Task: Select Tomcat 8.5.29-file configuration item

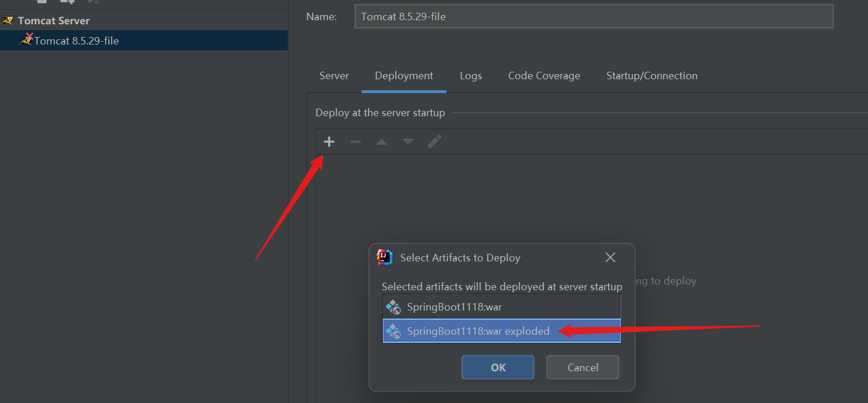Action: pyautogui.click(x=144, y=40)
